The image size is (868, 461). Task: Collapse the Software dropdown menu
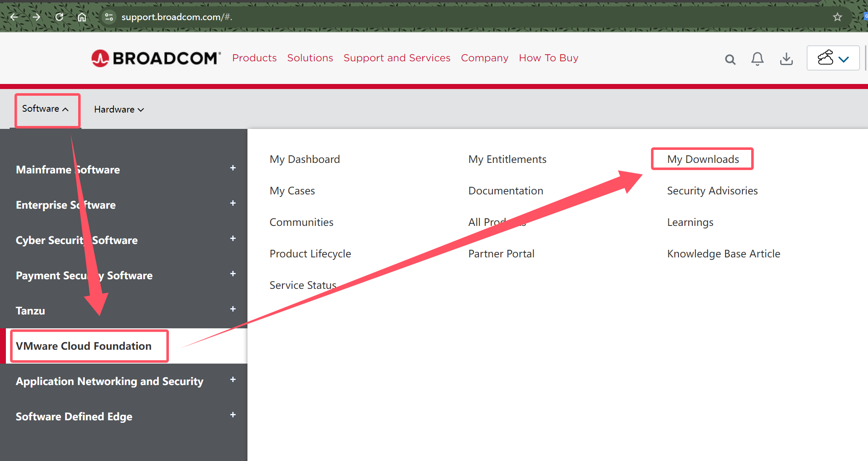(x=45, y=109)
